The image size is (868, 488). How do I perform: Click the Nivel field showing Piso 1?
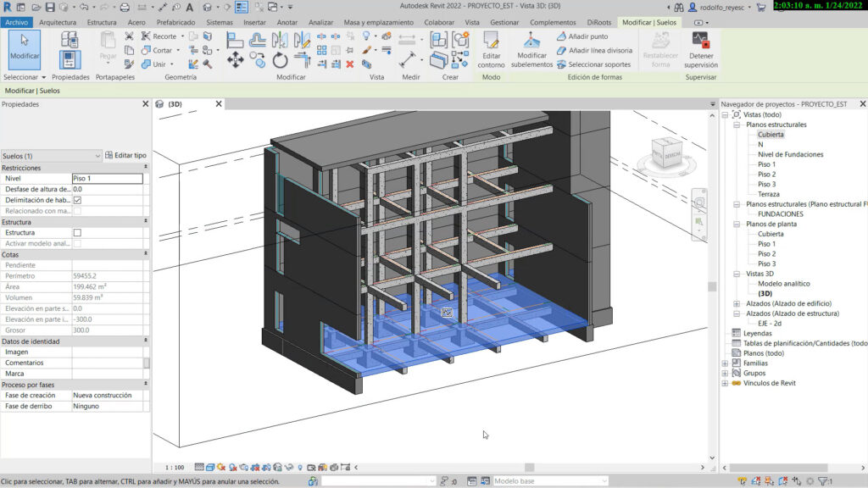[x=107, y=179]
